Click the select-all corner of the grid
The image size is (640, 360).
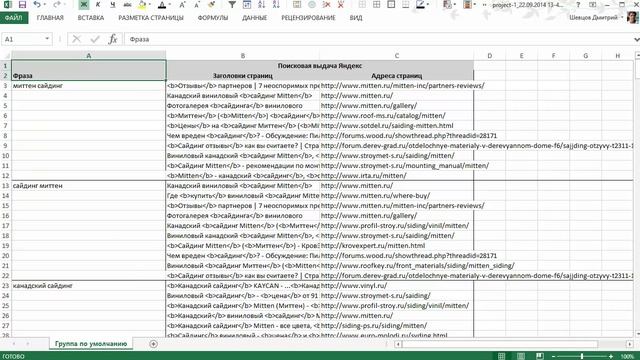click(x=6, y=56)
